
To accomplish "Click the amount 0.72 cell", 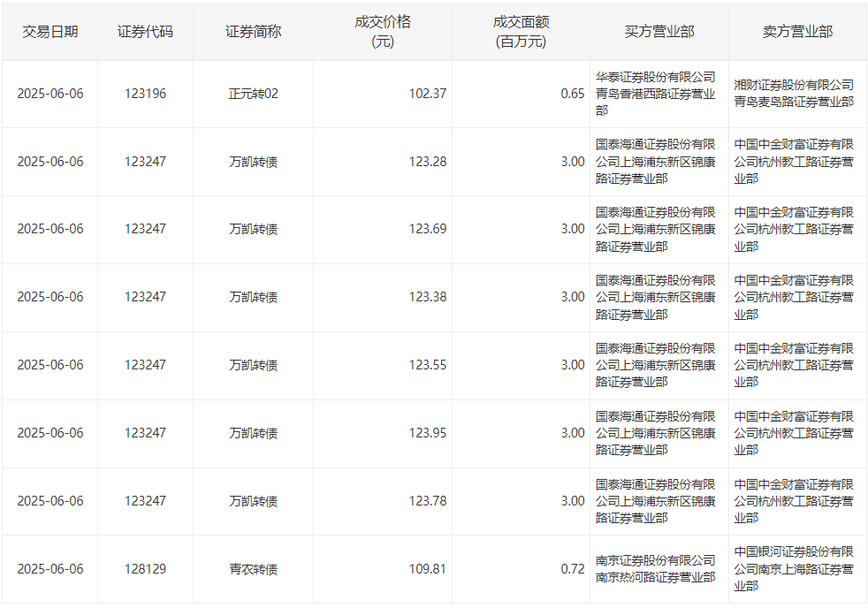I will pos(521,569).
